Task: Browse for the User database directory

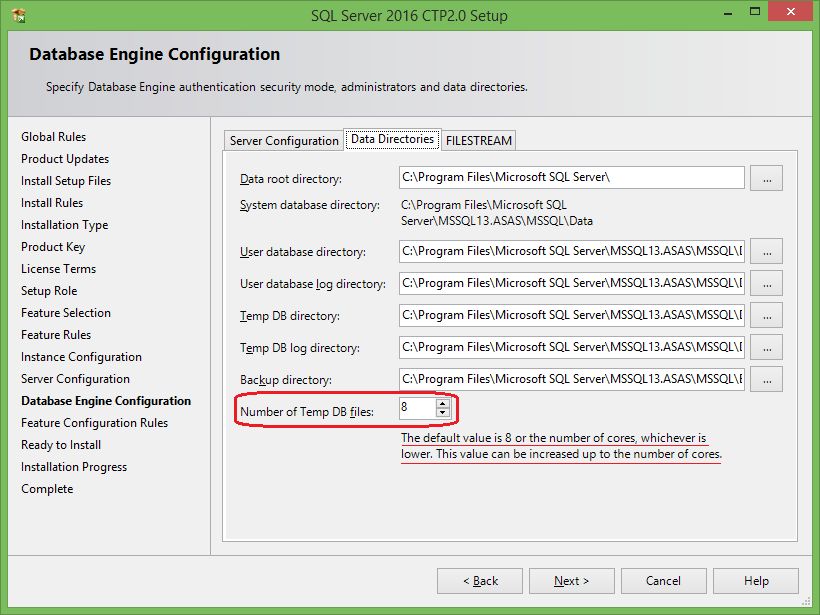Action: (x=767, y=252)
